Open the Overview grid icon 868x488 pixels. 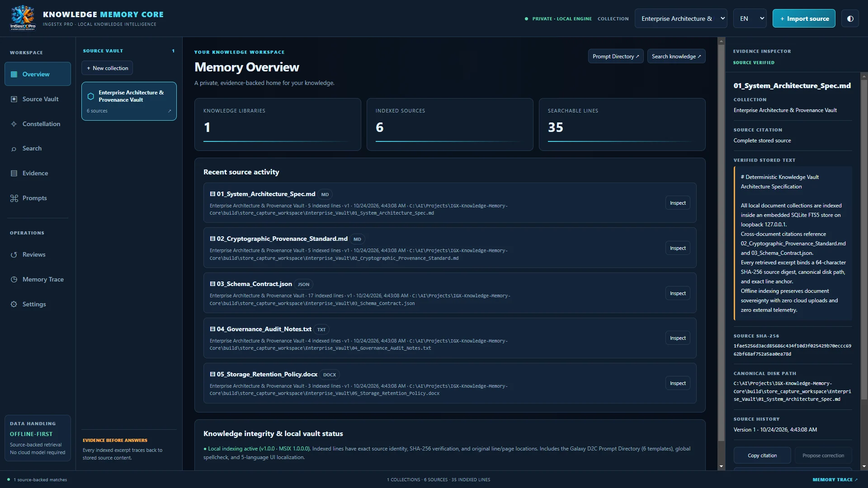tap(14, 74)
